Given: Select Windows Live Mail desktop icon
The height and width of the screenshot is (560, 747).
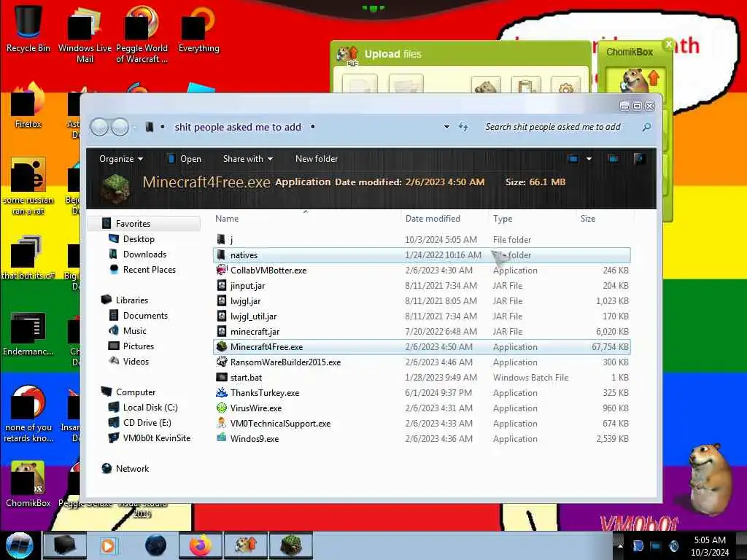Looking at the screenshot, I should pos(85,34).
